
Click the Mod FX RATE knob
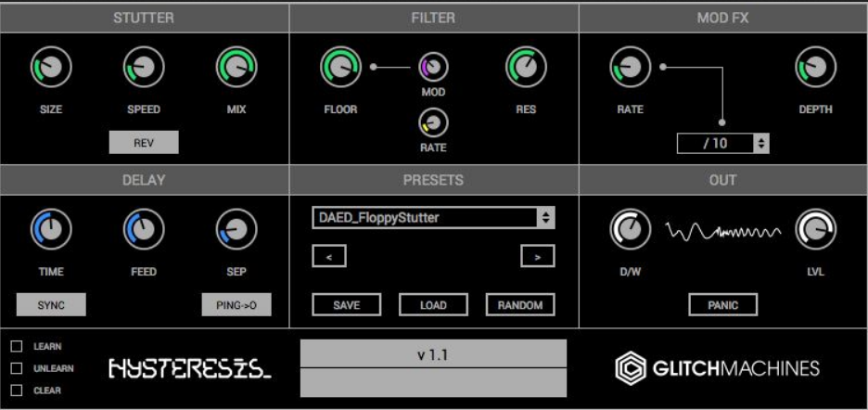(x=631, y=67)
